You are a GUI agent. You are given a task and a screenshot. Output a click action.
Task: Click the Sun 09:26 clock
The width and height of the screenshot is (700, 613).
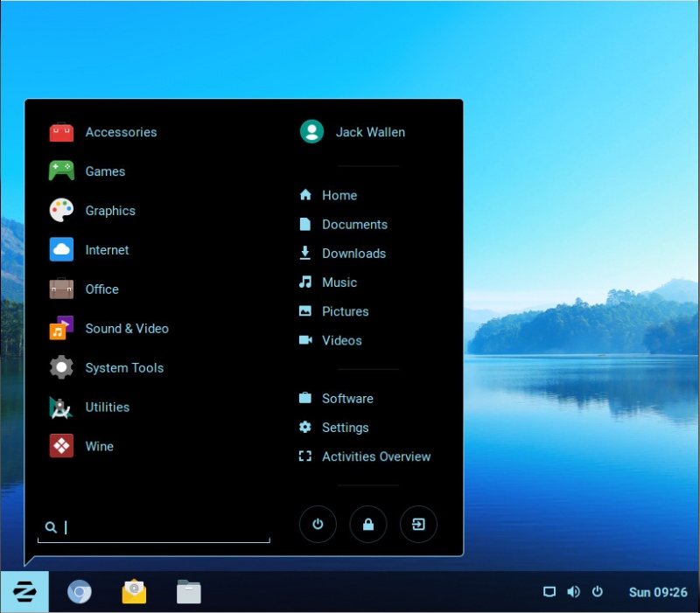click(x=658, y=592)
